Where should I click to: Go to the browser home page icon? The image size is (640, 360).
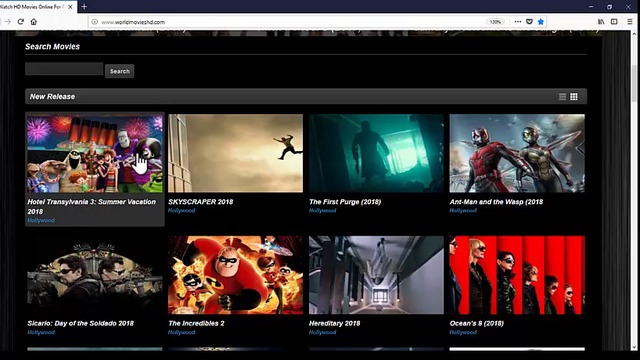pos(33,22)
